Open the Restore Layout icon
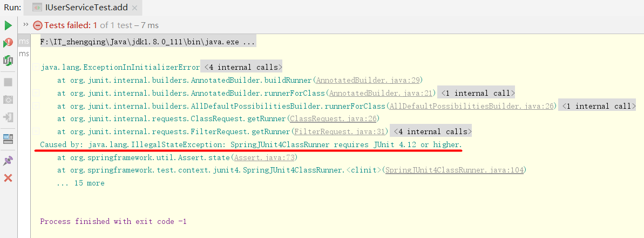 8,139
